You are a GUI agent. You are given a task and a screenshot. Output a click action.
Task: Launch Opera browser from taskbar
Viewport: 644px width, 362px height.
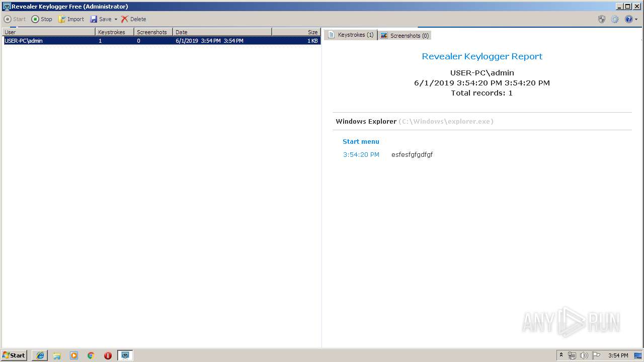[x=108, y=355]
